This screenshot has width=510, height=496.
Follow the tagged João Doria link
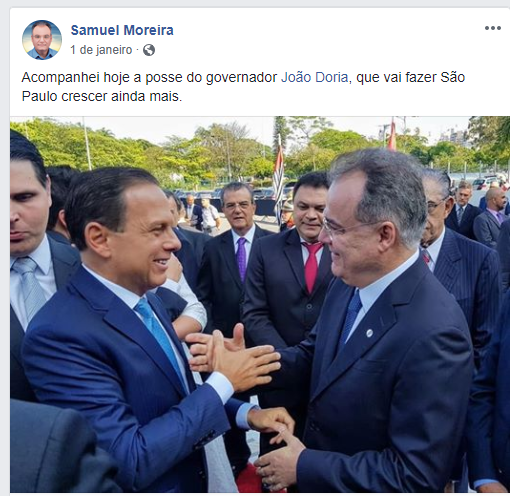(x=315, y=77)
